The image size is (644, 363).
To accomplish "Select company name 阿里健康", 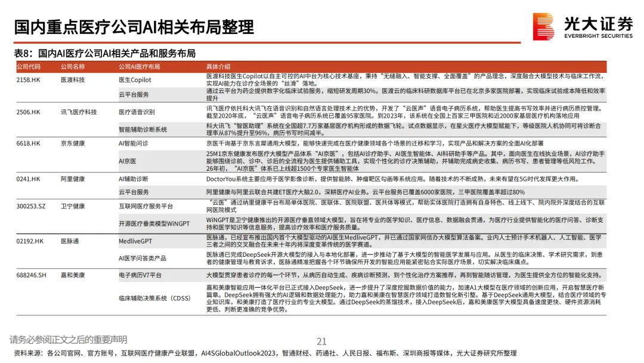I will (73, 179).
